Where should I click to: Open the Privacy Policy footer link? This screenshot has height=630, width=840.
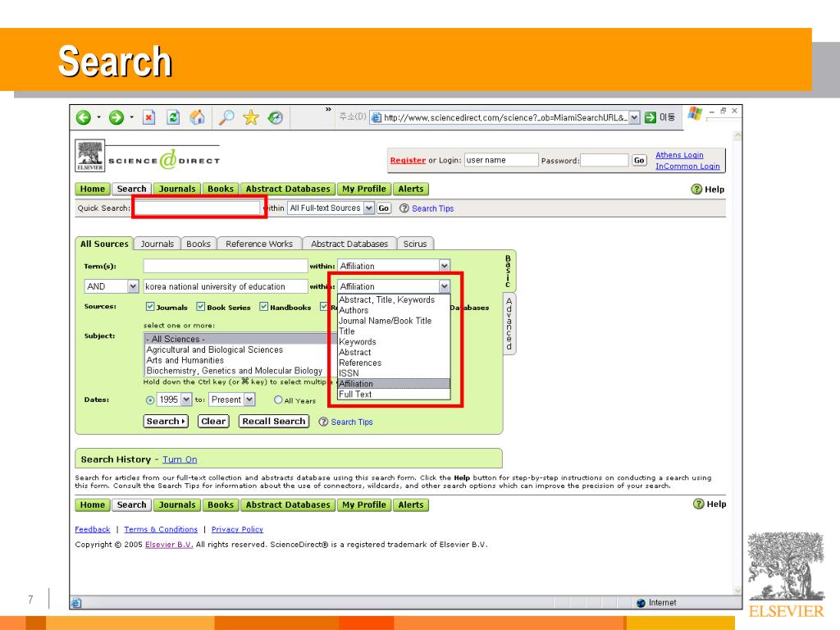[x=237, y=529]
